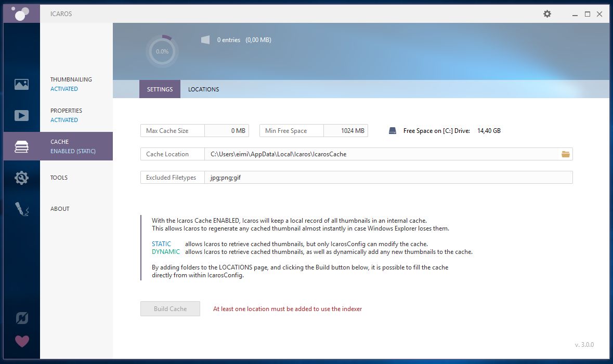Click the circular cache usage progress indicator
The height and width of the screenshot is (364, 613).
tap(162, 51)
